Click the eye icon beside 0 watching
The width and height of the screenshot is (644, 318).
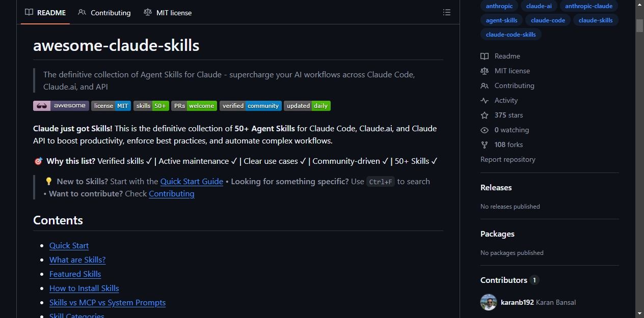(485, 130)
